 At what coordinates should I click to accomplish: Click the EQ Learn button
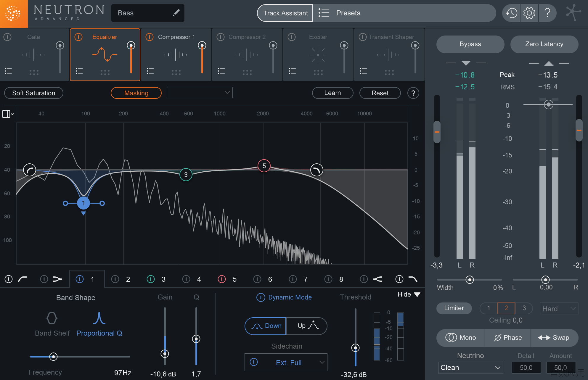(332, 93)
